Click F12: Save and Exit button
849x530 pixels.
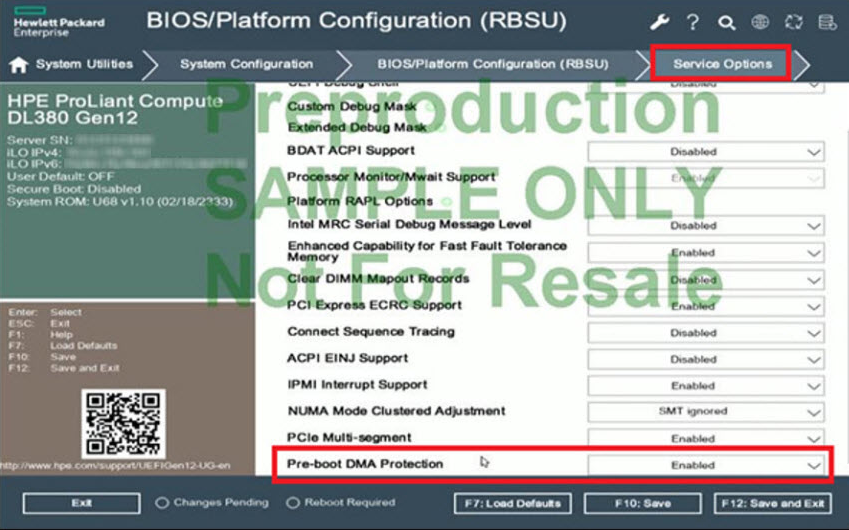(x=773, y=503)
